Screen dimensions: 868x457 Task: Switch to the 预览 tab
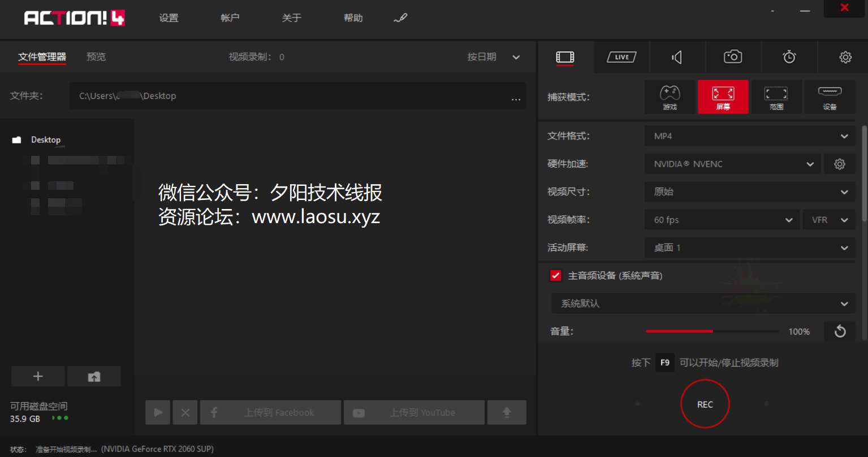click(x=96, y=57)
